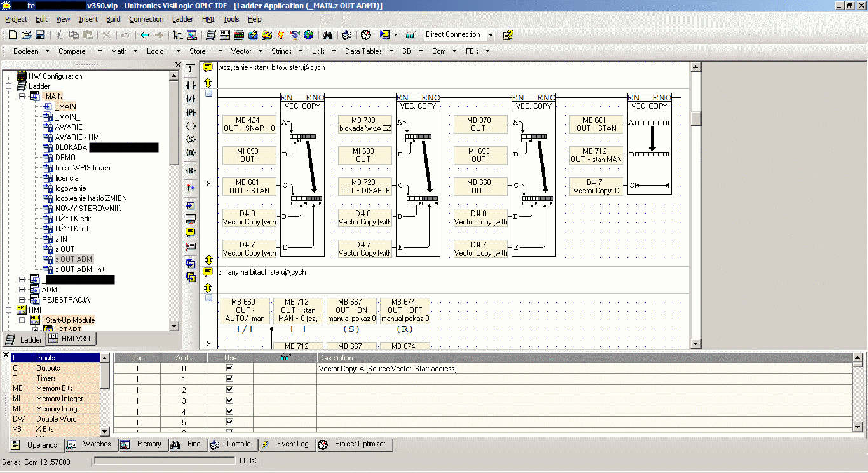Open the Project menu
This screenshot has height=473, width=868.
pos(17,19)
